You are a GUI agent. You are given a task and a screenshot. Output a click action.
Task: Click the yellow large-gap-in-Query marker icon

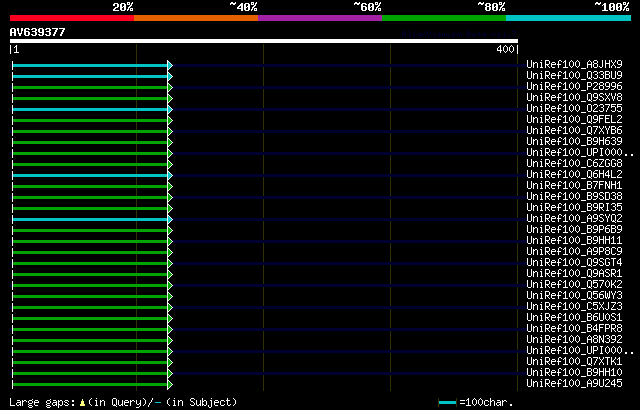82,403
